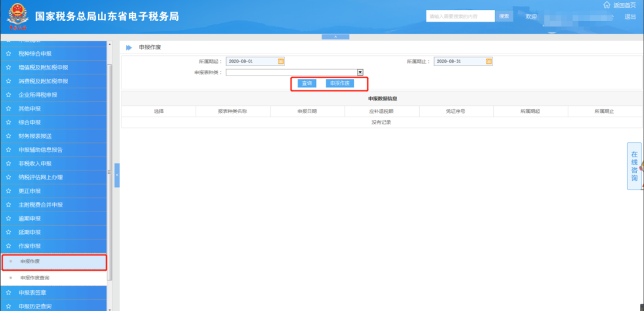Open calendar picker for 所属期止
644x311 pixels.
point(489,61)
